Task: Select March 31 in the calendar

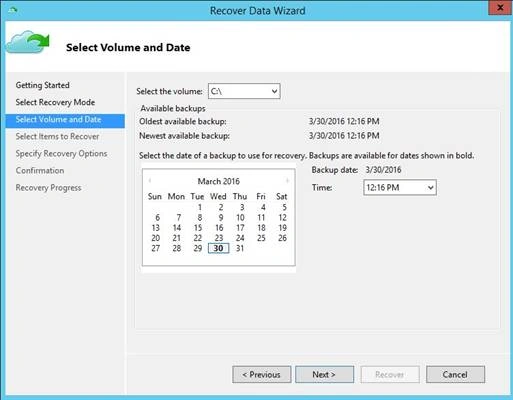Action: [x=240, y=248]
